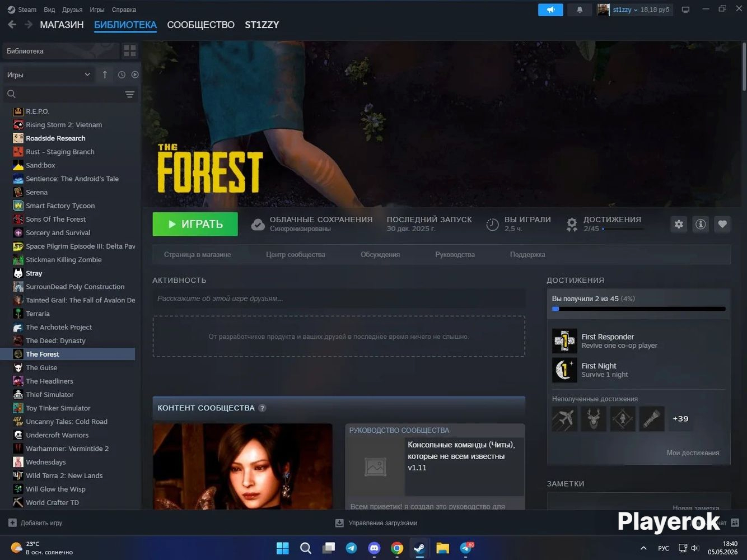Select Sons Of The Forest in list

coord(68,220)
